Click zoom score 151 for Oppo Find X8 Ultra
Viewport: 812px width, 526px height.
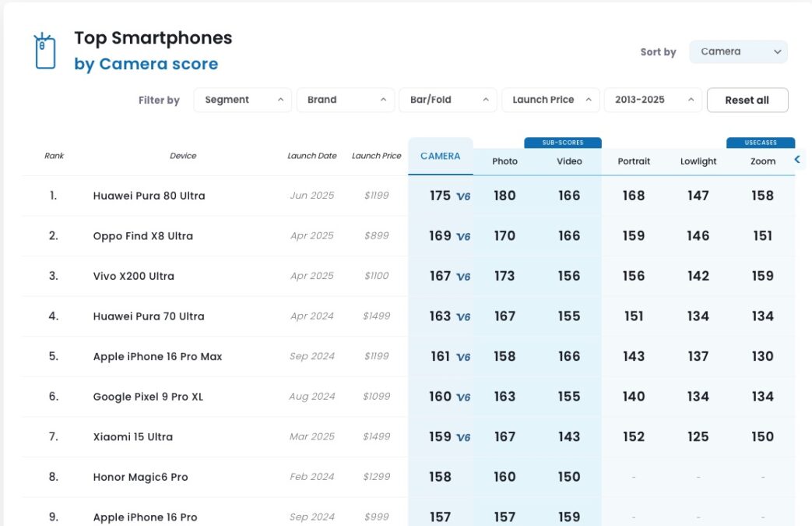click(763, 236)
